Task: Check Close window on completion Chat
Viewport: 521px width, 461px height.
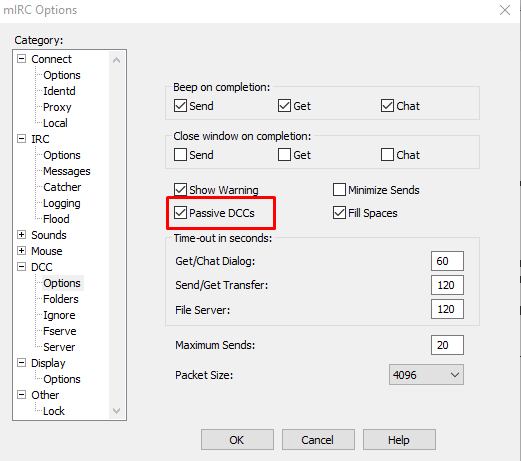Action: tap(387, 155)
